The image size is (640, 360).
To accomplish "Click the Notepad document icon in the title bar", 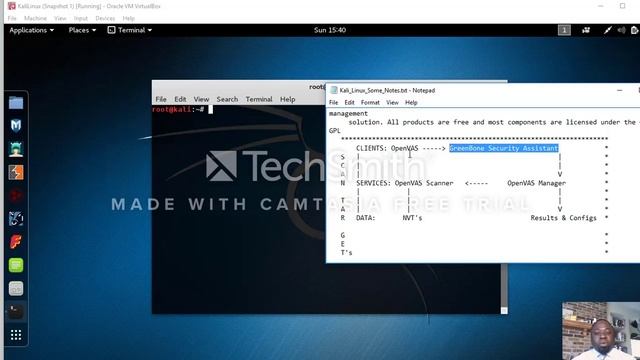I will tap(334, 90).
